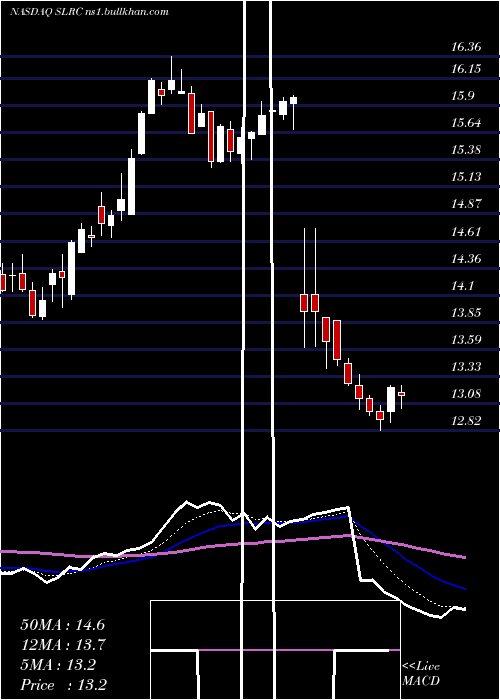Image resolution: width=500 pixels, height=700 pixels.
Task: Click the tall white candle rising to 16.15
Action: pyautogui.click(x=152, y=96)
